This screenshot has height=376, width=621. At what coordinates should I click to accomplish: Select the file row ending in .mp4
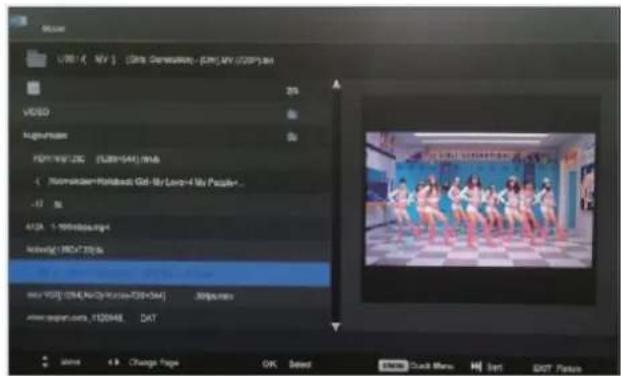[x=170, y=227]
